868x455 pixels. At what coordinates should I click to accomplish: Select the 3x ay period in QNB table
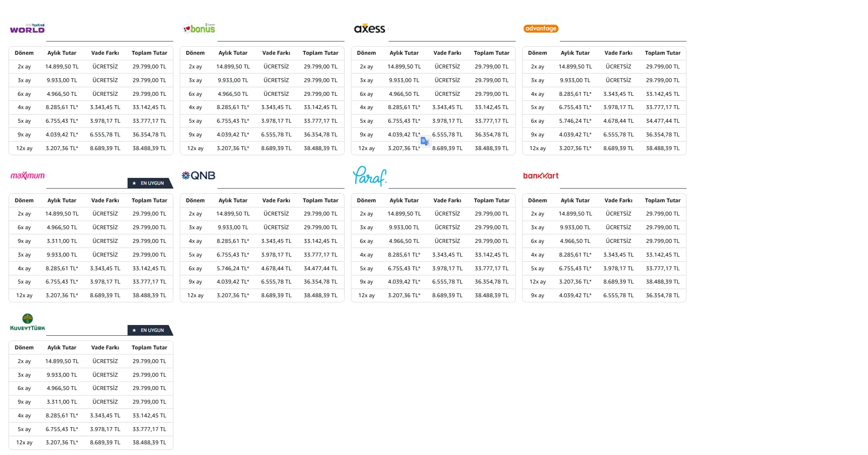[196, 227]
